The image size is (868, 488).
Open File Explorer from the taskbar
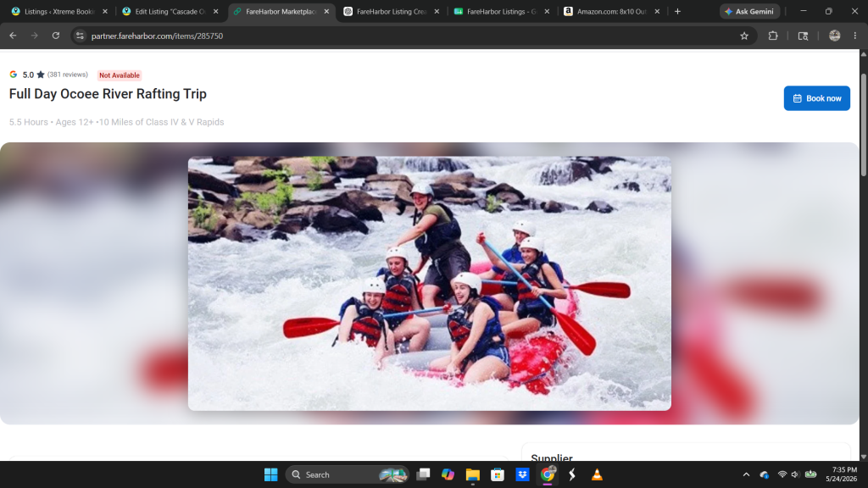click(472, 474)
